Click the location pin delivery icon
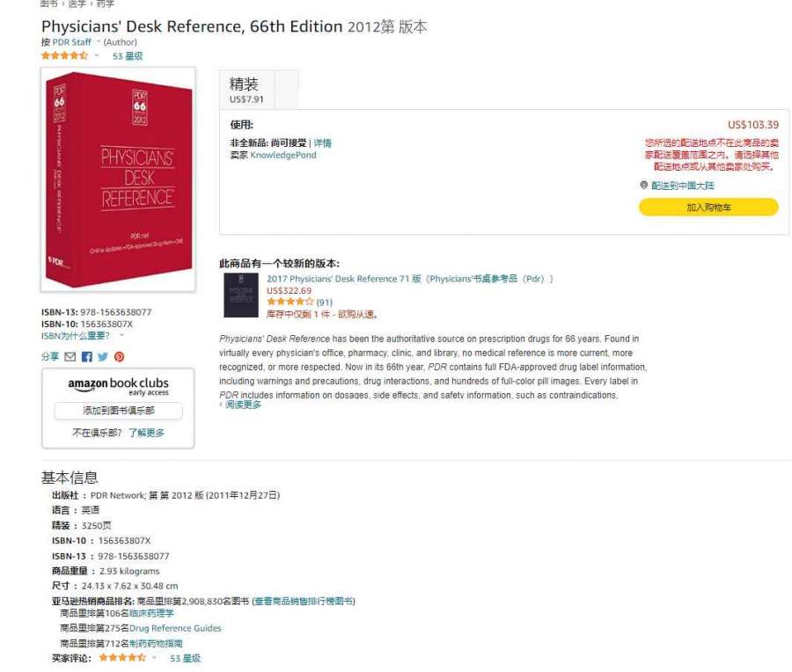 (643, 186)
